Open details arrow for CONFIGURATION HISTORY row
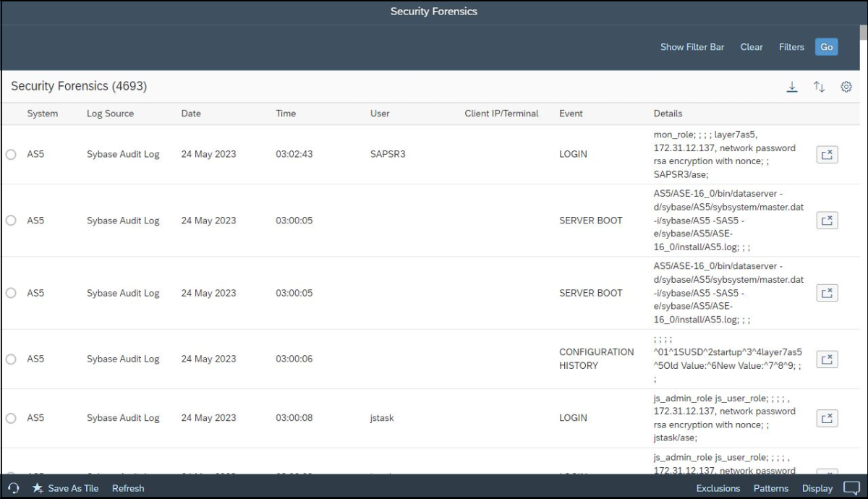Image resolution: width=868 pixels, height=499 pixels. pos(827,359)
